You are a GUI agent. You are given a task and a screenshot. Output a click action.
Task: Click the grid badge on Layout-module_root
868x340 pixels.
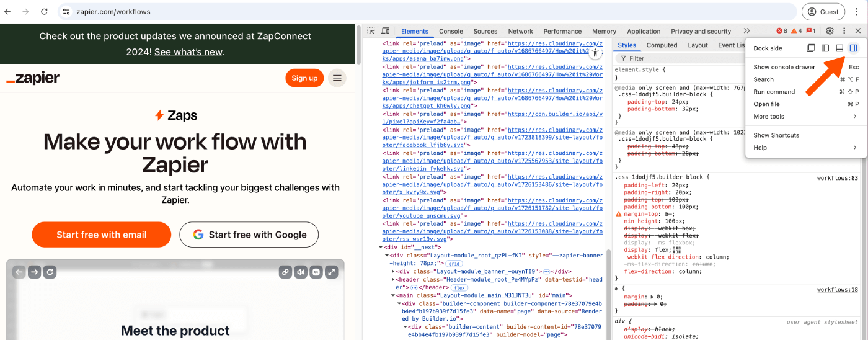[x=454, y=264]
